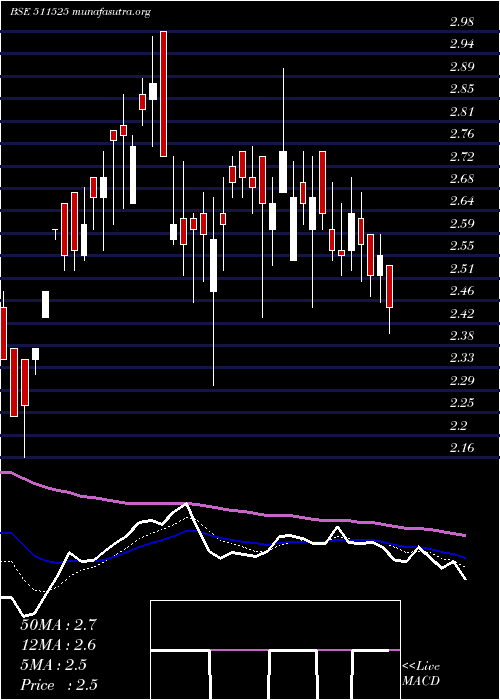
Task: Click the 50MA : 2.7 legend text
Action: tap(58, 625)
